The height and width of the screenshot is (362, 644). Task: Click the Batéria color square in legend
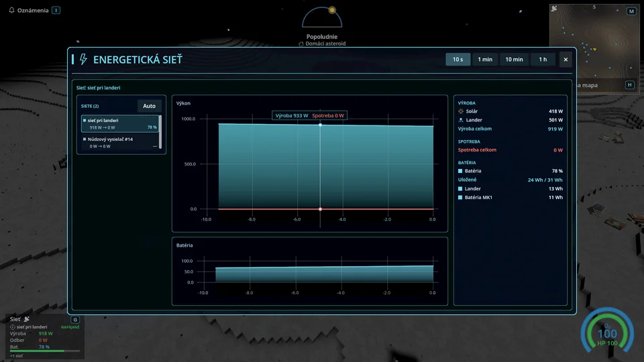(460, 171)
